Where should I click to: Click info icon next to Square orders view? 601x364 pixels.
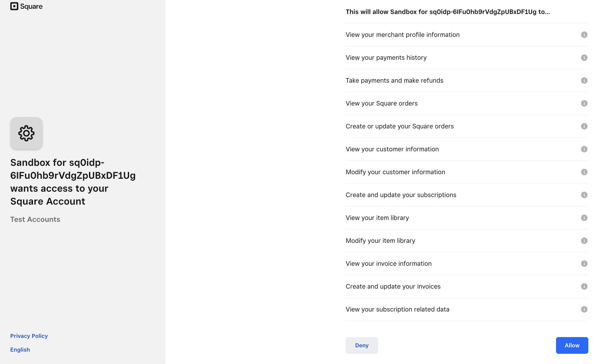[584, 103]
